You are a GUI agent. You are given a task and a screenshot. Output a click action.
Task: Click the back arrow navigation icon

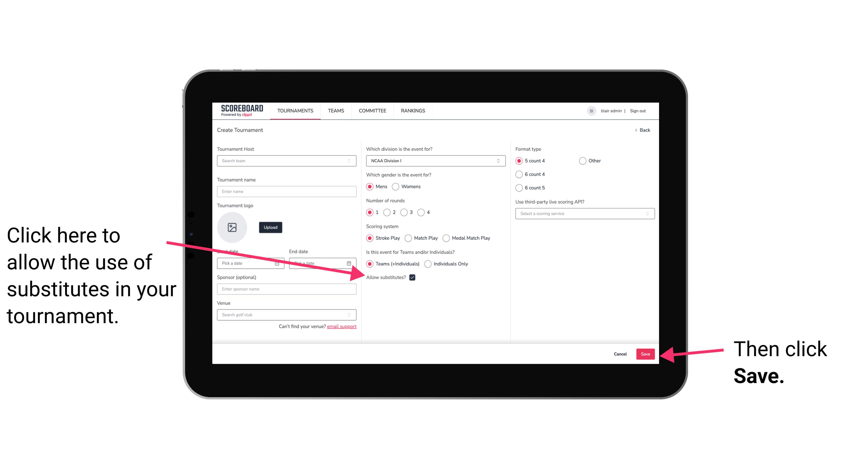636,130
